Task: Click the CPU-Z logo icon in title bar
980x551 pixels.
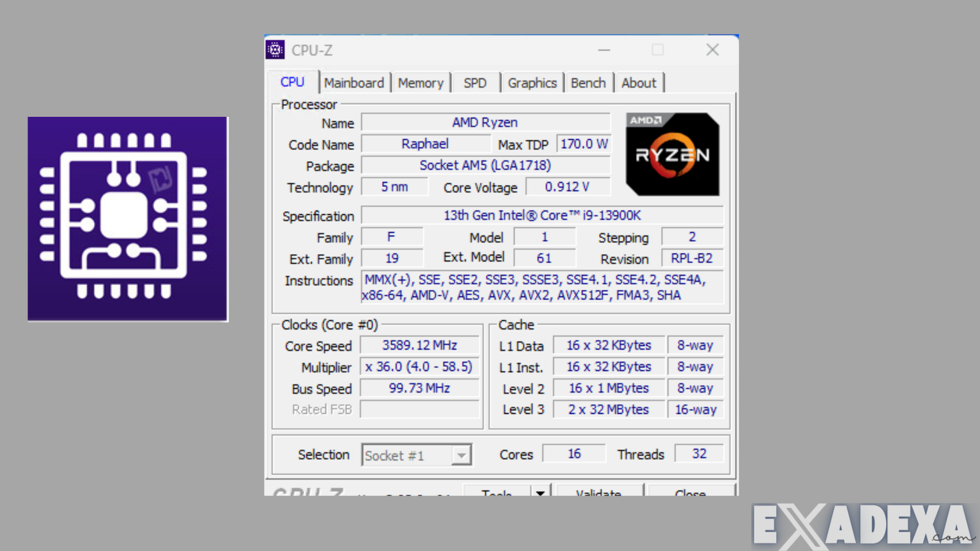Action: 275,50
